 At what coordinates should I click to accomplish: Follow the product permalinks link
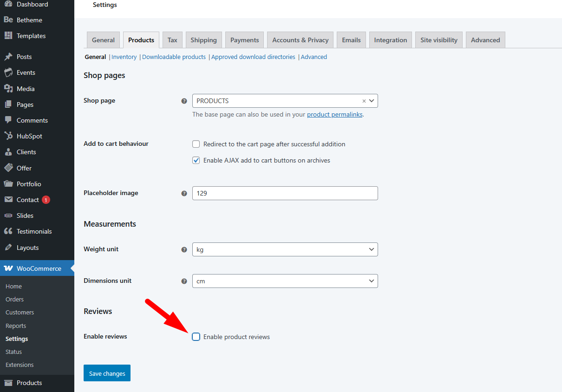334,114
